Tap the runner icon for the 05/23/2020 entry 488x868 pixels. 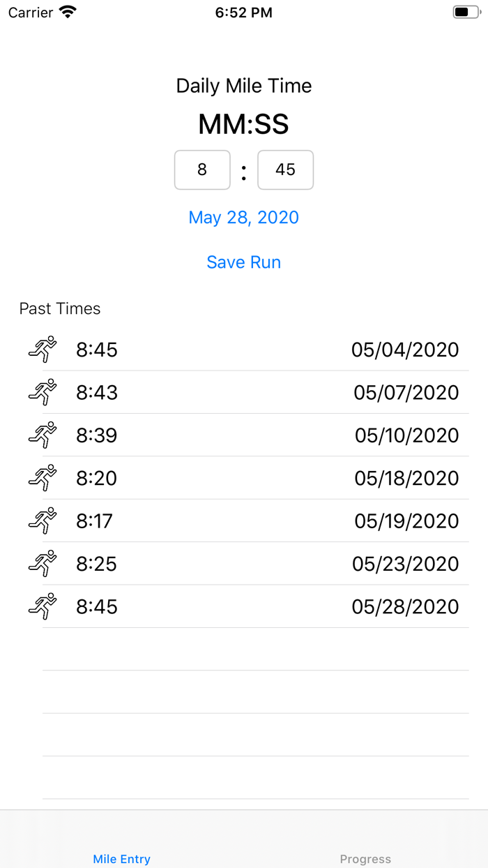[x=43, y=564]
